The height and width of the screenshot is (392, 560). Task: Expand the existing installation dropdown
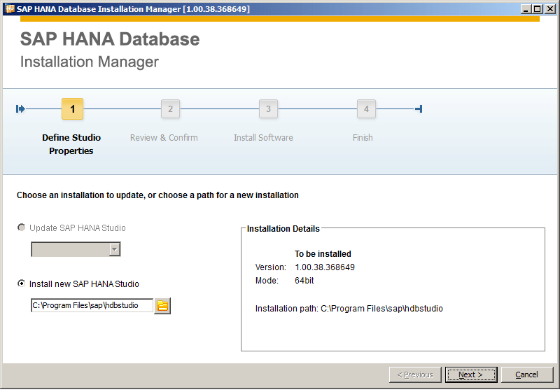tap(114, 250)
